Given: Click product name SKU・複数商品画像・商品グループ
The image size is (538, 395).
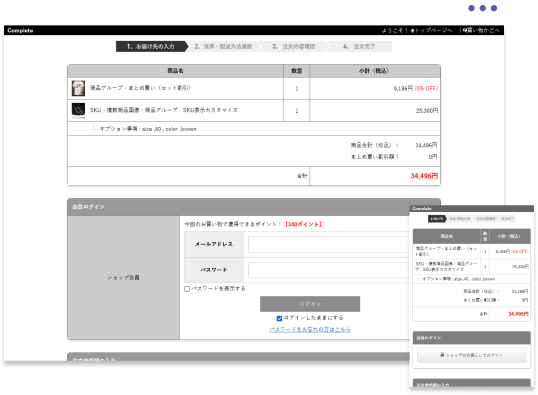Looking at the screenshot, I should [164, 110].
